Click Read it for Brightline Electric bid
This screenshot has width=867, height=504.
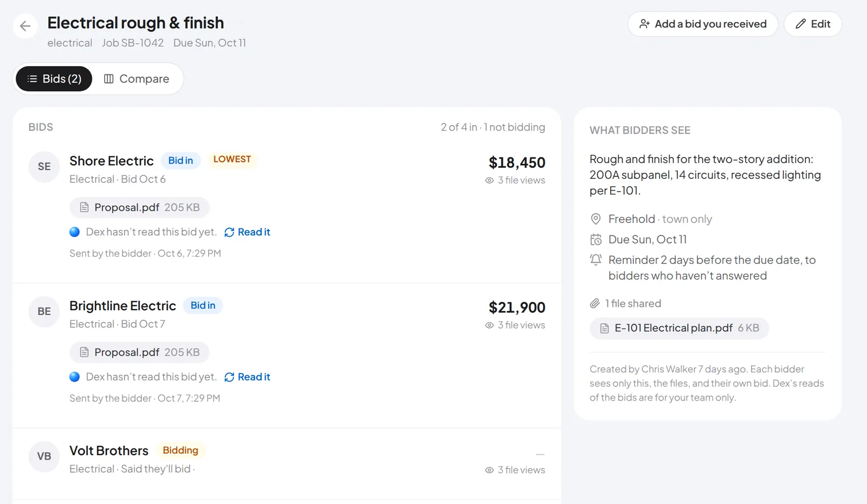coord(247,377)
